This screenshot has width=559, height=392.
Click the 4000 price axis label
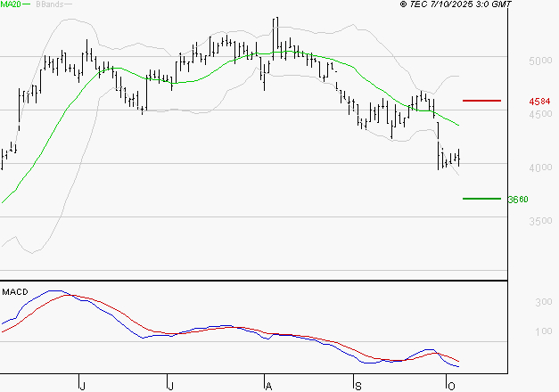pyautogui.click(x=540, y=168)
